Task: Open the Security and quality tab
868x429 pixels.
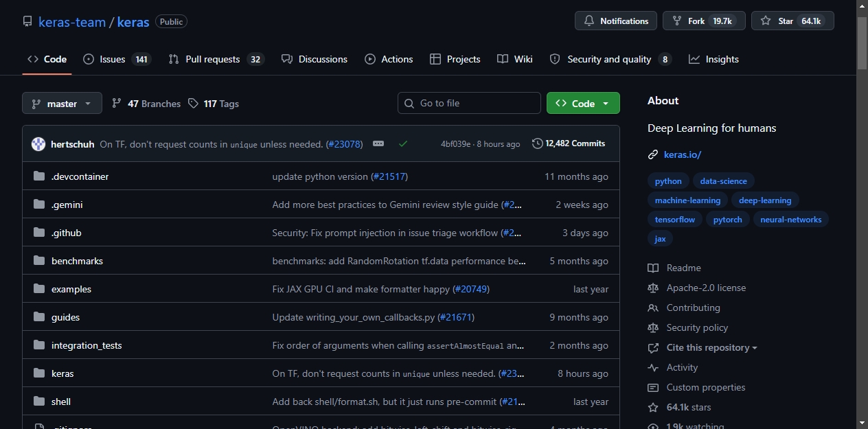Action: click(x=610, y=59)
